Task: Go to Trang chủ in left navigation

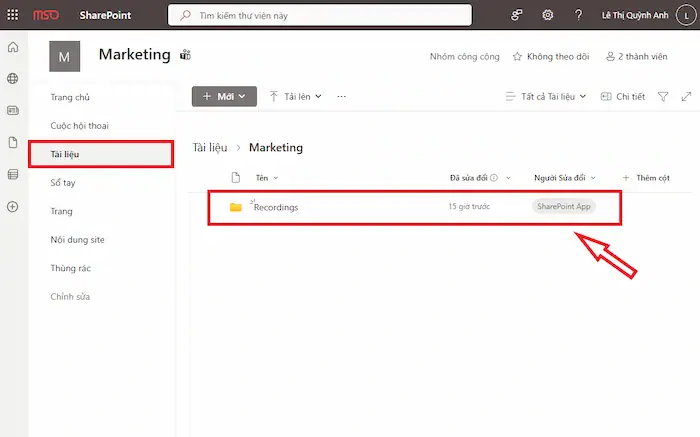Action: (71, 97)
